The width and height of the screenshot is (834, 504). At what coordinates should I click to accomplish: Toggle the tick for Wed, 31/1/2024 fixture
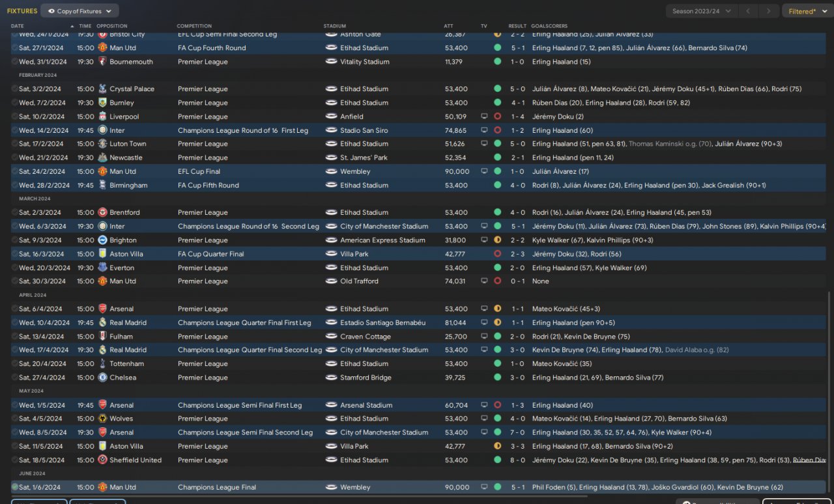pos(15,62)
